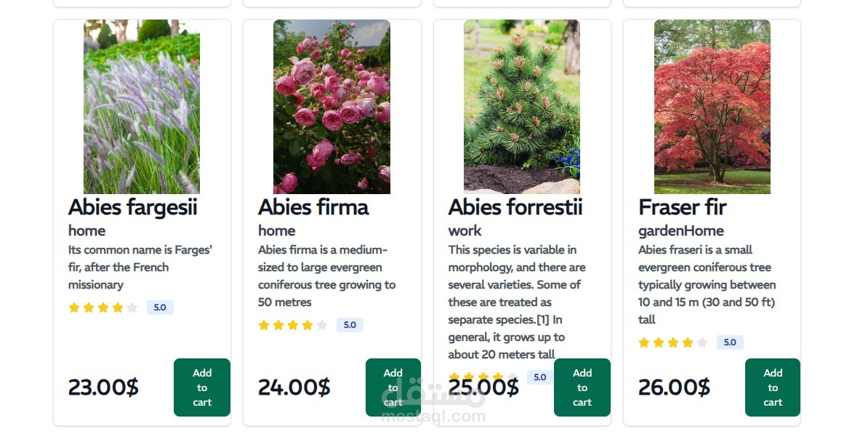Click the work category label on Abies forrestii
Screen dimensions: 868x434
tap(463, 230)
